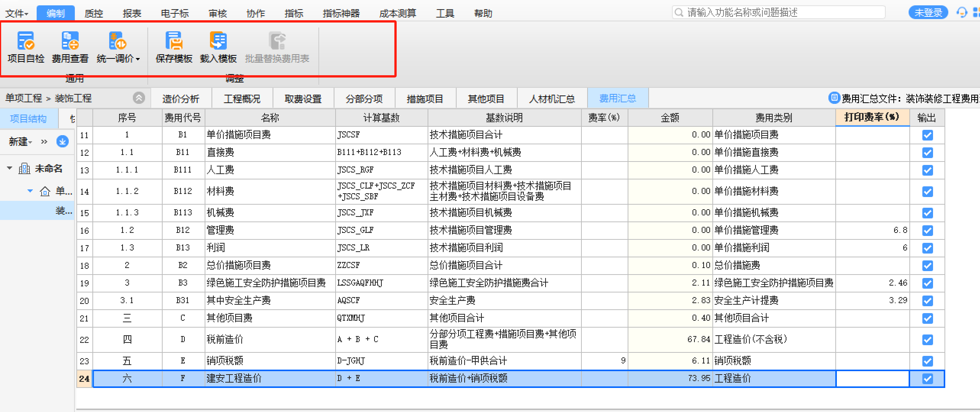The image size is (980, 412).
Task: Collapse the breadcrumb panel with the up chevron
Action: [139, 98]
